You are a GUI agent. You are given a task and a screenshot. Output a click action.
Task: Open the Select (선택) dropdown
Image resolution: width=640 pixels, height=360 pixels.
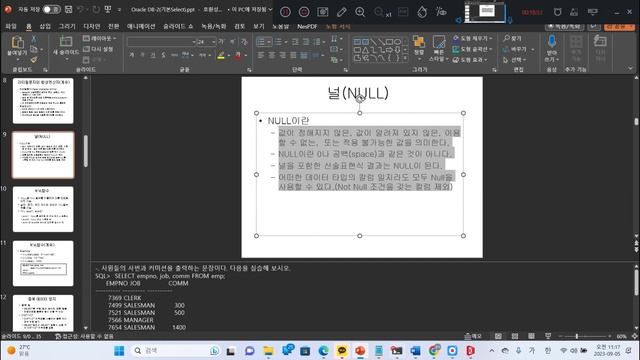[x=515, y=60]
